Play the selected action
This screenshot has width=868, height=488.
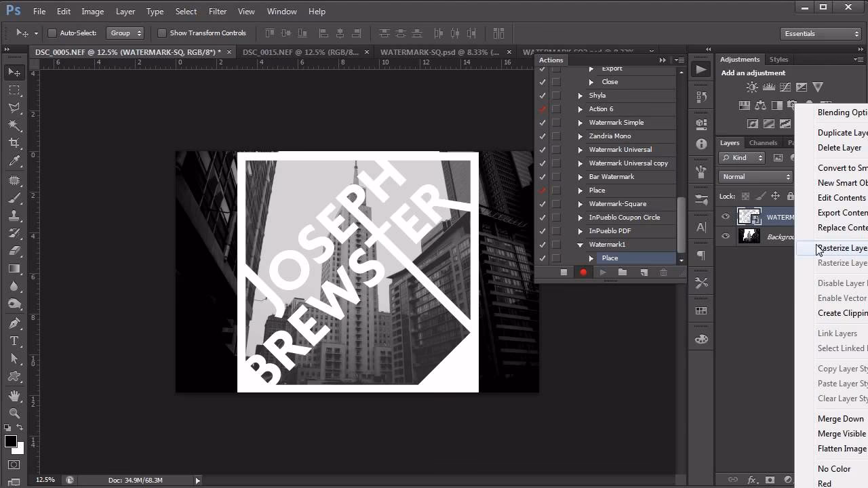pos(602,272)
